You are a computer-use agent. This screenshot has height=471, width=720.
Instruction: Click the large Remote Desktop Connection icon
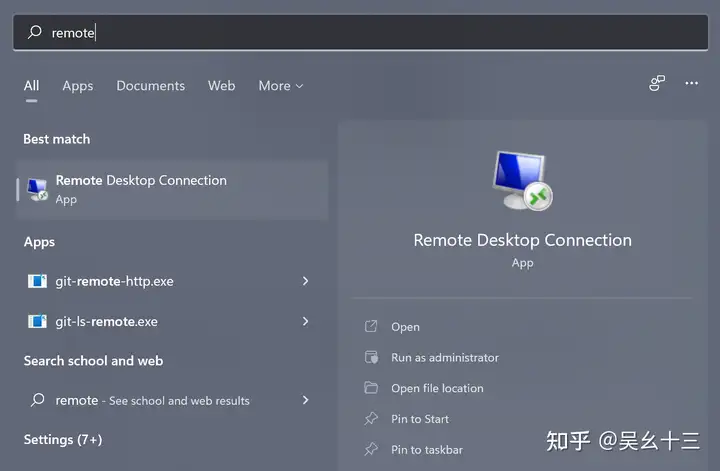(522, 180)
